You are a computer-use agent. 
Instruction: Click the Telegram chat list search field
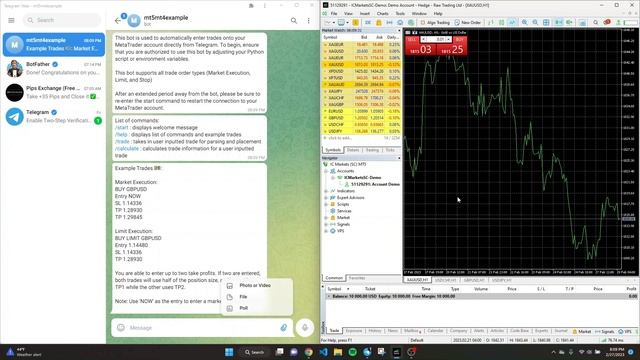coord(62,20)
